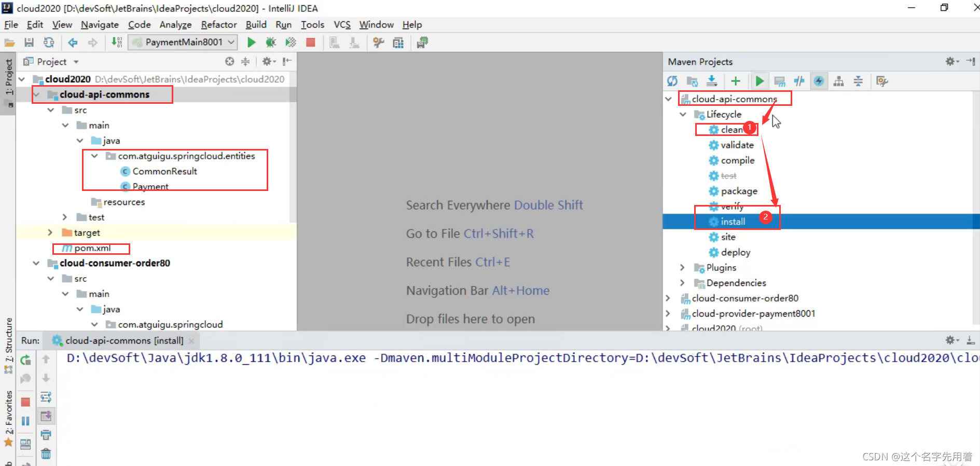This screenshot has width=980, height=466.
Task: Download sources and documentation in Maven panel
Action: [712, 81]
